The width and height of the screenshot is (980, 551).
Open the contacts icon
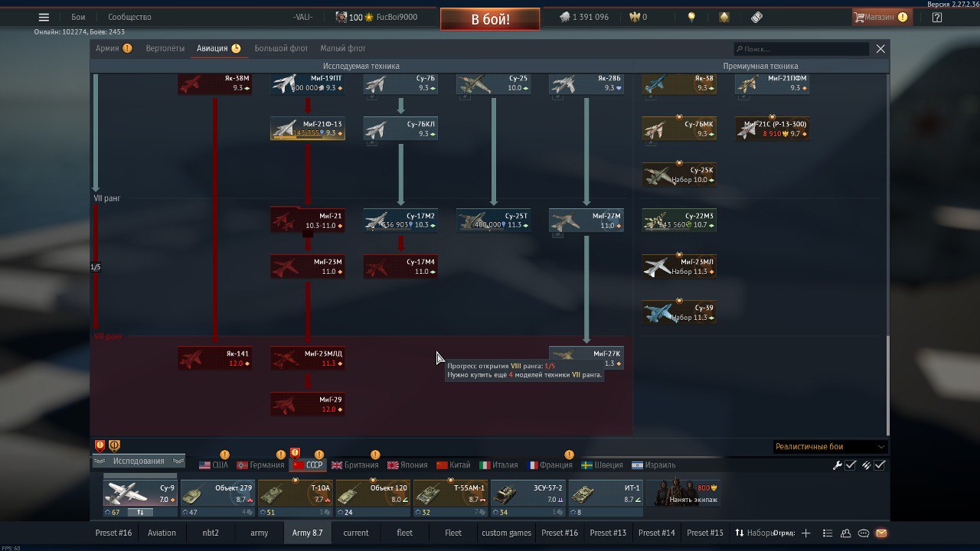coord(845,533)
